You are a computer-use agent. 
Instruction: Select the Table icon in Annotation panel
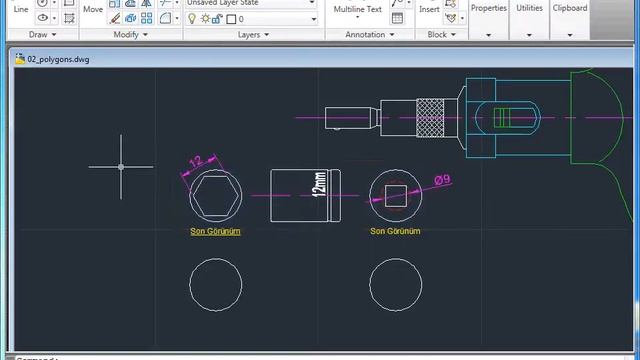point(397,18)
